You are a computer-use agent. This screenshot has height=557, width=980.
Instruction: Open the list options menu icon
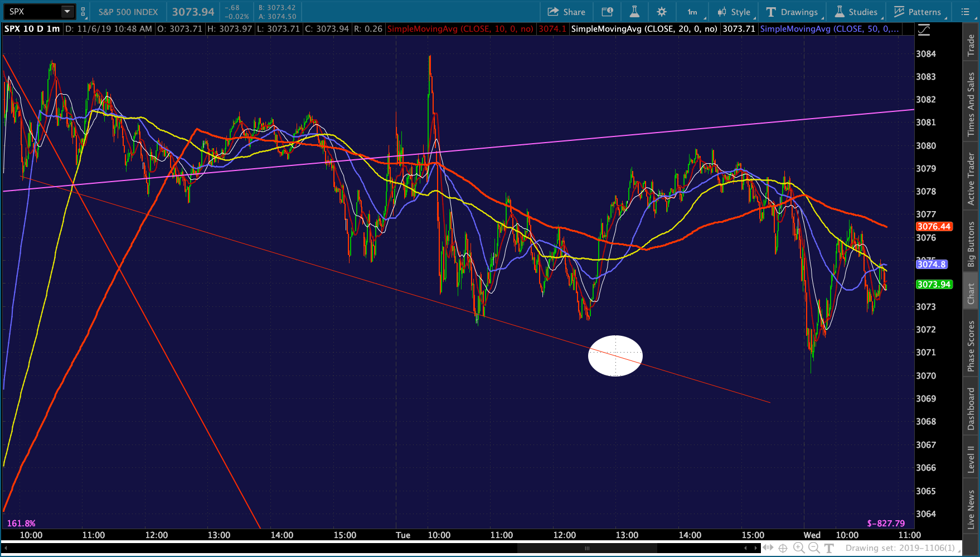(x=966, y=12)
